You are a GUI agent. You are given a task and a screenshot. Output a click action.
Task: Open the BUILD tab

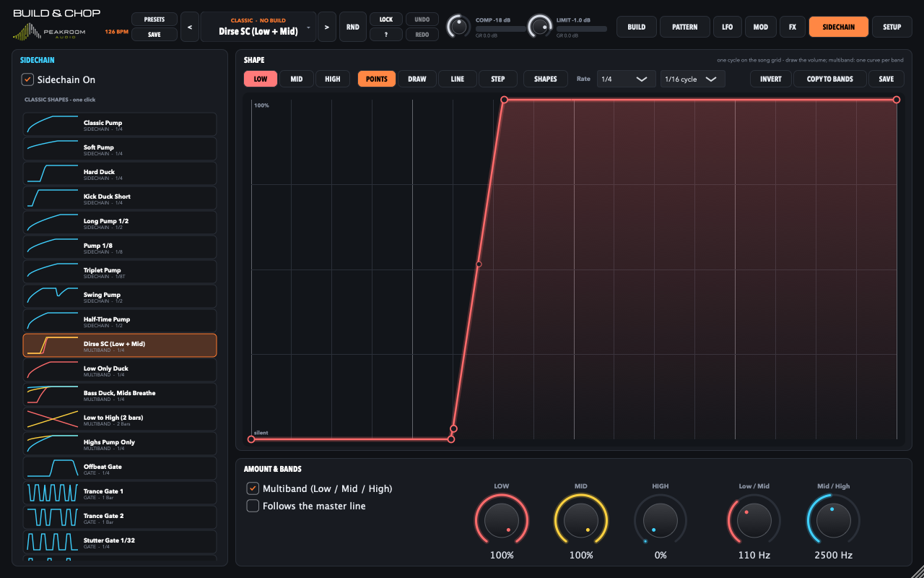point(637,27)
